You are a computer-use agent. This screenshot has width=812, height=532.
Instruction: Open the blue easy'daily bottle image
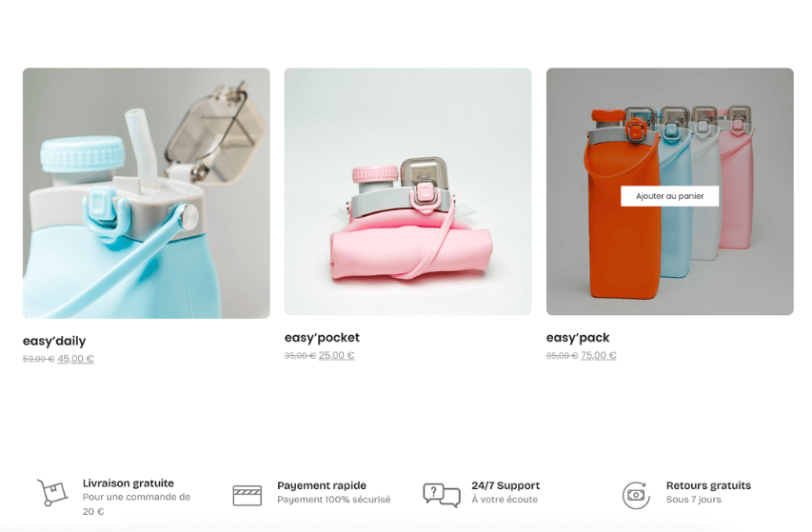coord(146,193)
